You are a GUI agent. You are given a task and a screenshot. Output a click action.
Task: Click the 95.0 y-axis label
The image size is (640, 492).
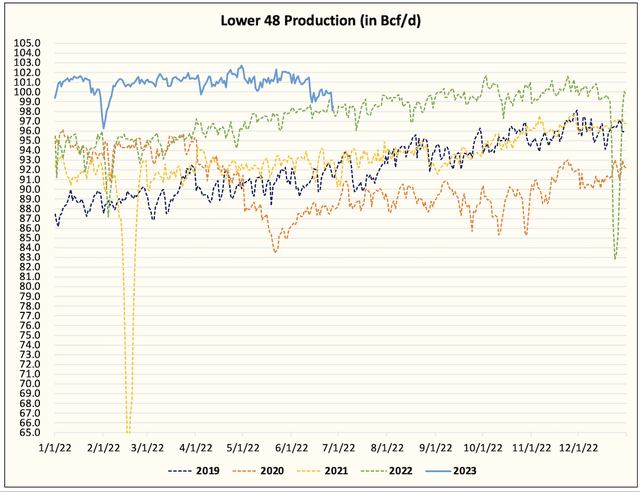(x=30, y=140)
